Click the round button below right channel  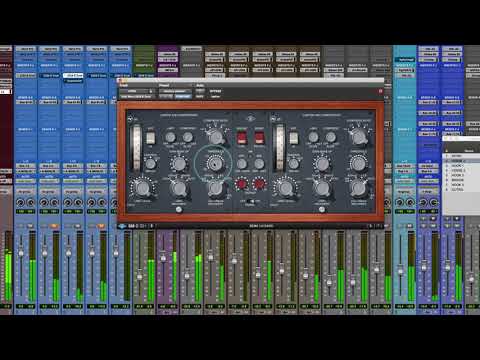pyautogui.click(x=322, y=210)
